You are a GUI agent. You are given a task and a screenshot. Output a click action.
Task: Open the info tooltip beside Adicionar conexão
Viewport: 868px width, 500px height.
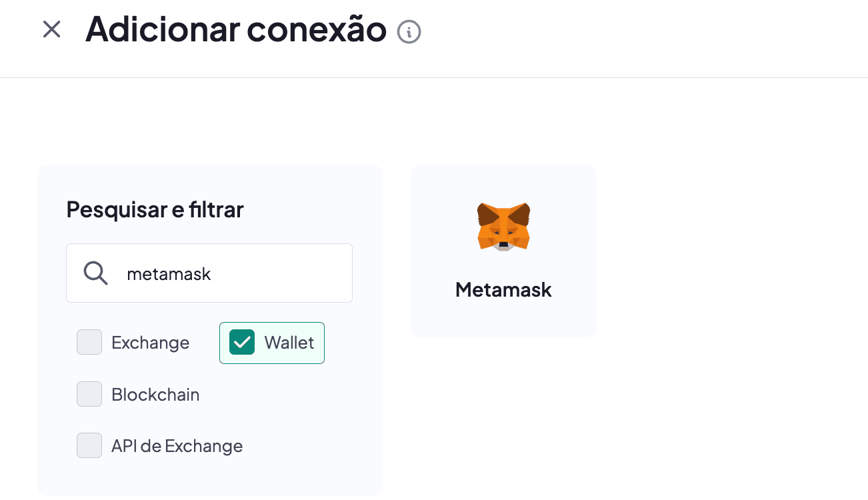pyautogui.click(x=409, y=31)
